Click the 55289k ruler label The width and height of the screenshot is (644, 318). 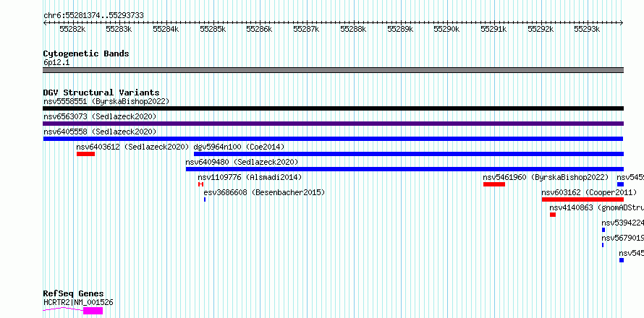click(400, 29)
